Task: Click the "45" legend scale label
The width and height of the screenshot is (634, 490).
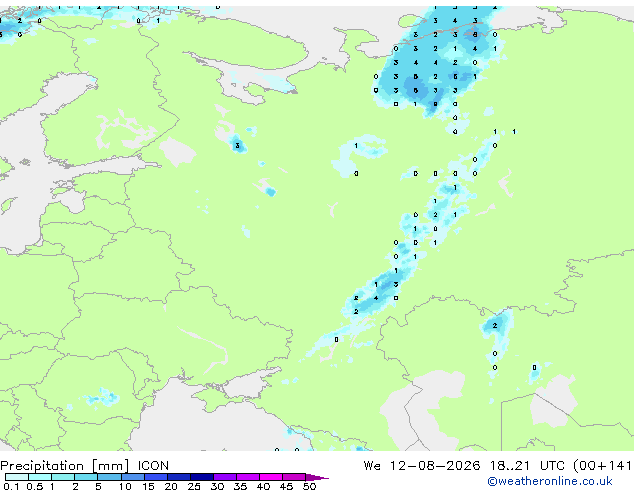Action: (286, 486)
